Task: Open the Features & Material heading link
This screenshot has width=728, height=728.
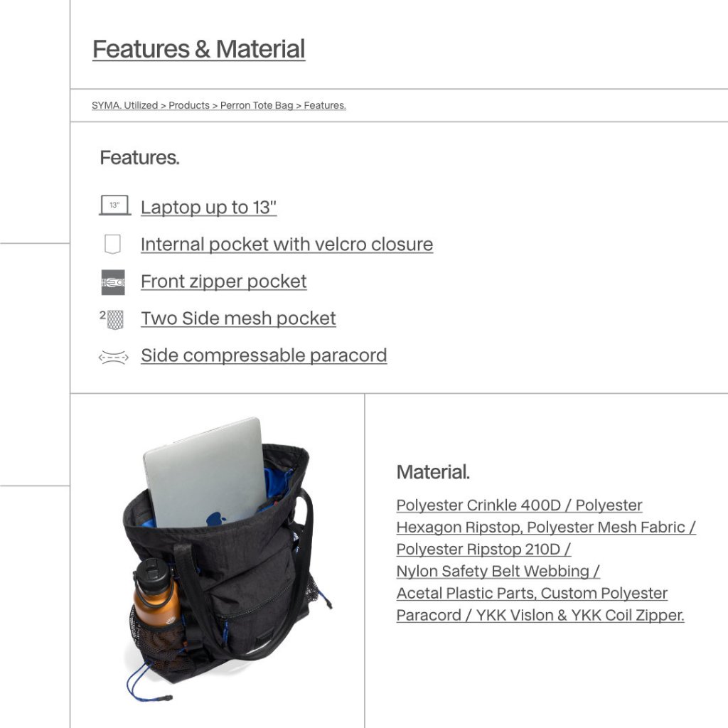Action: coord(199,49)
